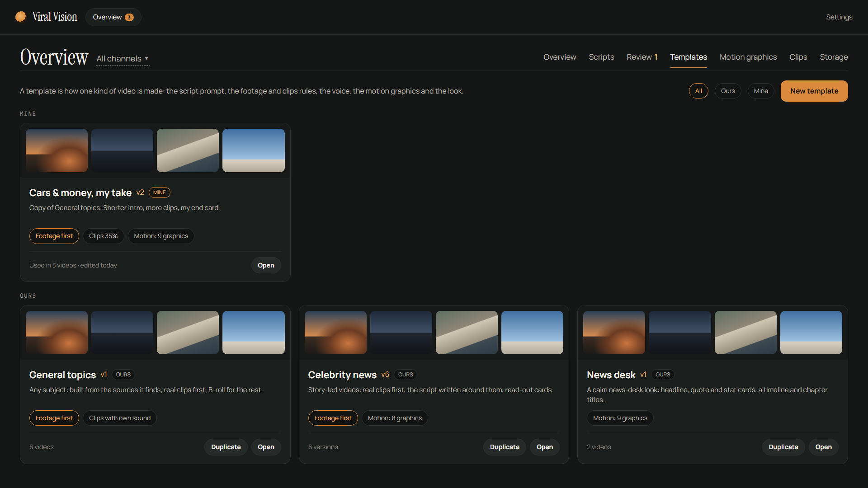The image size is (868, 488).
Task: Click third thumbnail of Celebrity news
Action: coord(467,333)
